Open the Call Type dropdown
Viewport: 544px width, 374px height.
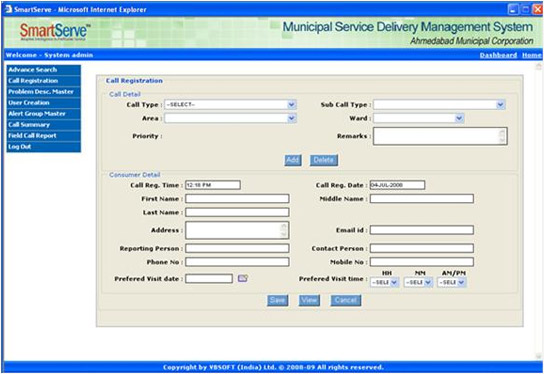(x=230, y=104)
